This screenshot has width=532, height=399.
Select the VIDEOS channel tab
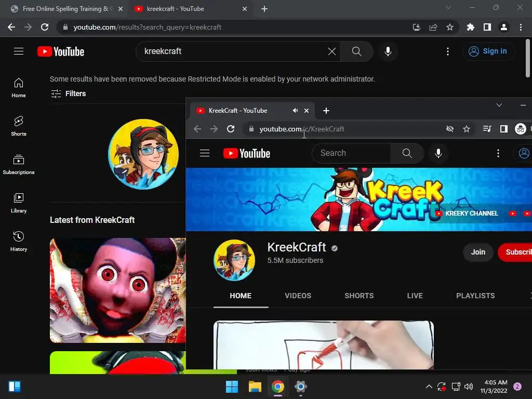pos(298,296)
